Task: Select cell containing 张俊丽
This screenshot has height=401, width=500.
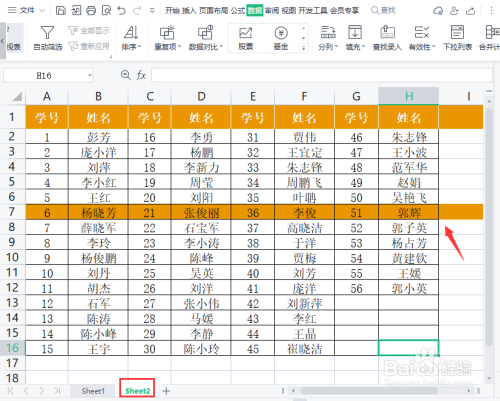Action: (201, 212)
